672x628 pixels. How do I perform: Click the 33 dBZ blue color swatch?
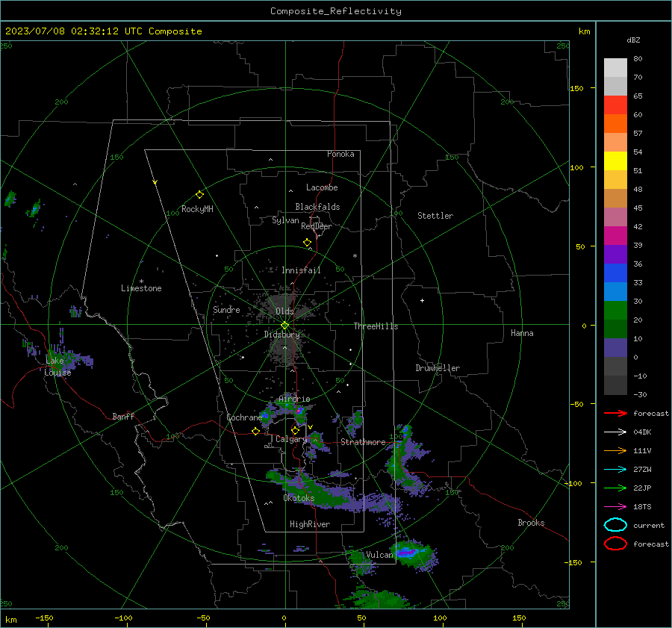(x=615, y=273)
